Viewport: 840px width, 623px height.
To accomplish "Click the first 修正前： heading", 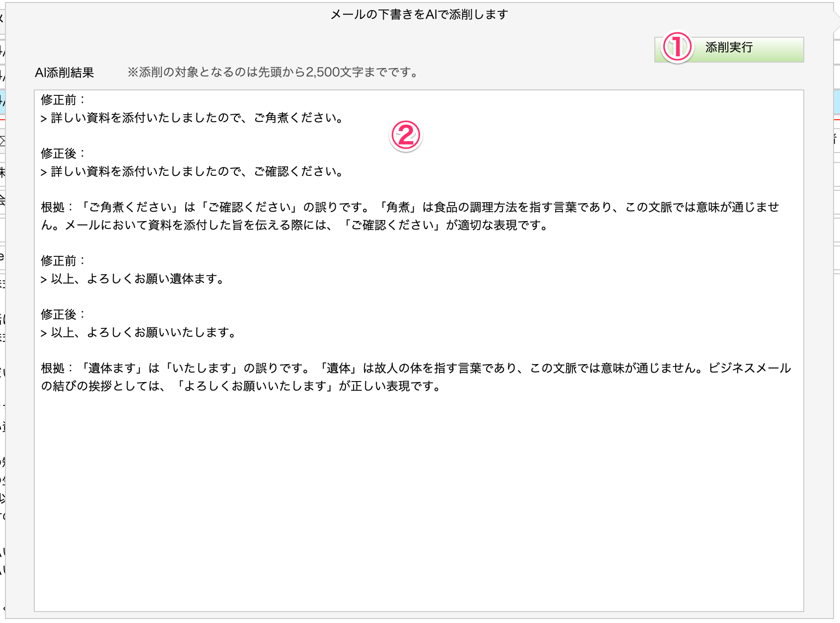I will click(64, 100).
